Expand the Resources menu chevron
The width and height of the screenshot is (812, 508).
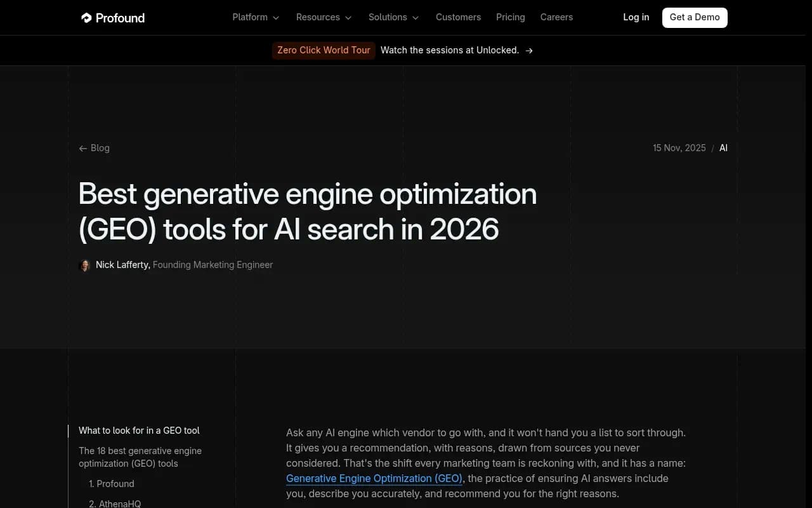click(x=348, y=18)
